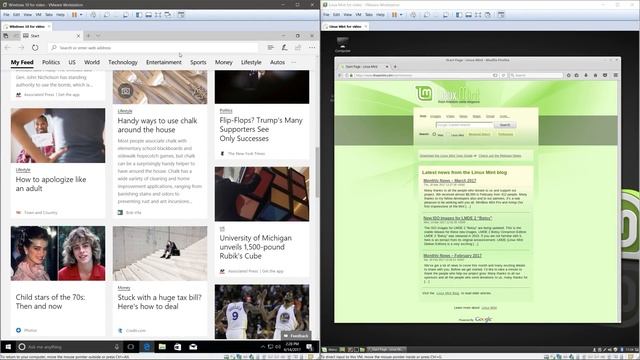Click the basketball players photo thumbnail
The height and width of the screenshot is (360, 640).
[x=262, y=312]
